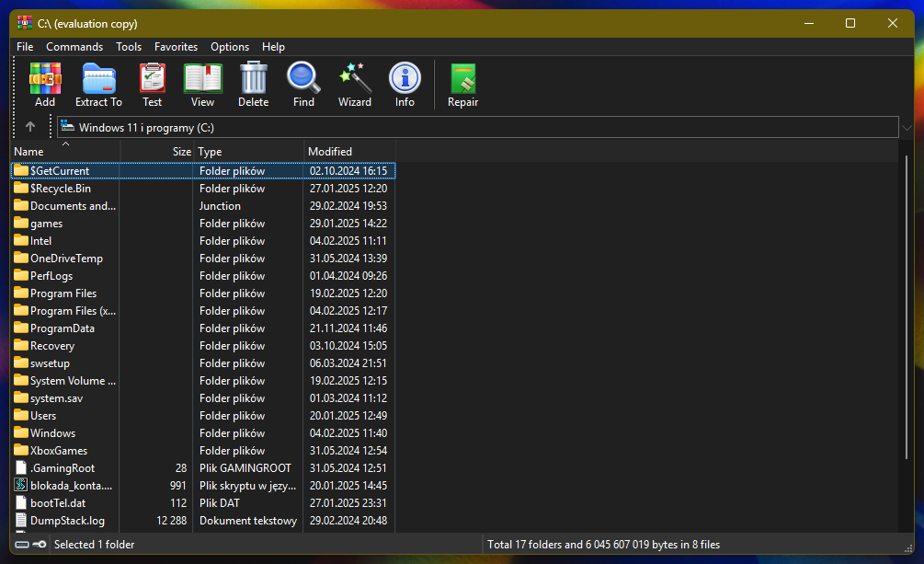The height and width of the screenshot is (564, 924).
Task: Select the DumpStack.log file
Action: [67, 521]
